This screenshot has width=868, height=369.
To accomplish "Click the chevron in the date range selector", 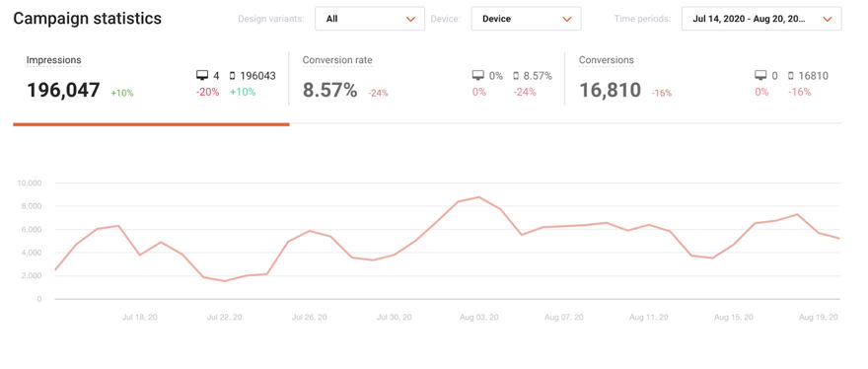I will click(x=828, y=19).
